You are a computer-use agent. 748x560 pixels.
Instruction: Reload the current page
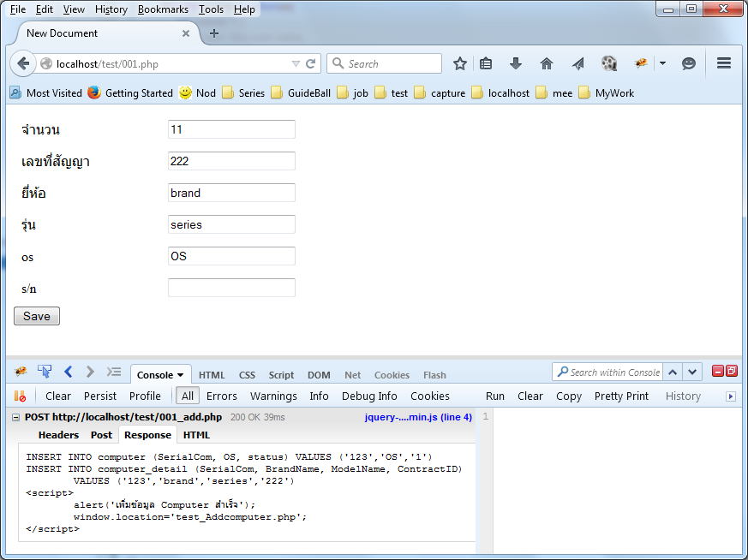(311, 63)
